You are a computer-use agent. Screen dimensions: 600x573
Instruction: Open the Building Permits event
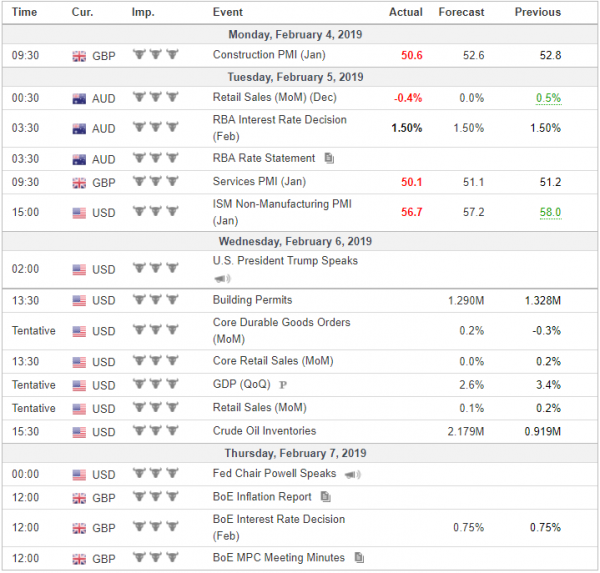click(x=253, y=300)
